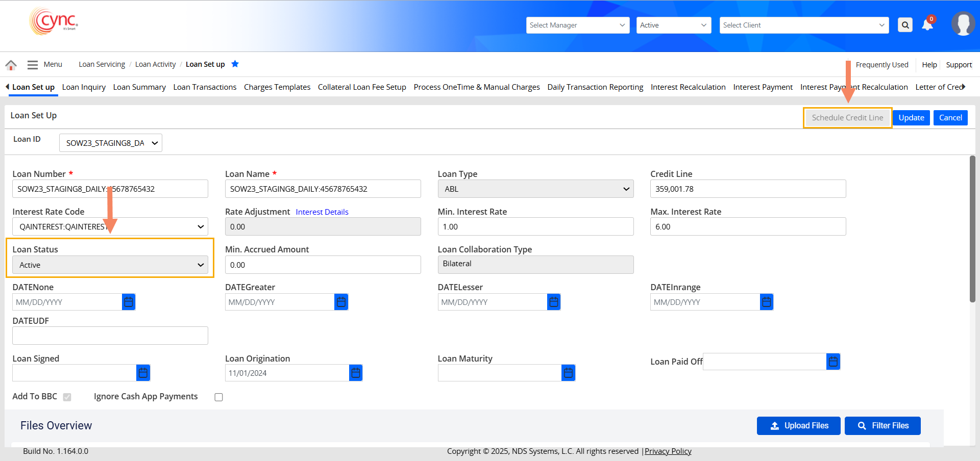The height and width of the screenshot is (461, 980).
Task: Open calendar picker for Loan Paid Off
Action: pos(833,362)
